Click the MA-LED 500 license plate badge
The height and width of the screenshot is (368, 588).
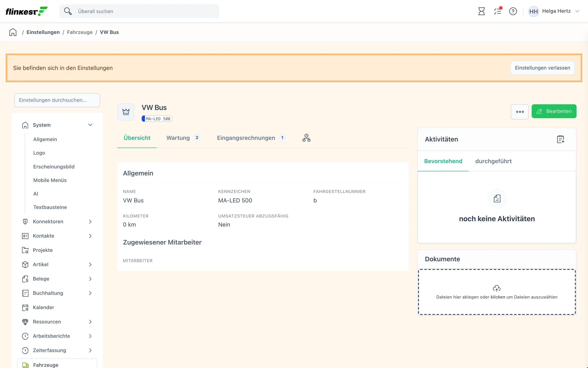pyautogui.click(x=157, y=119)
